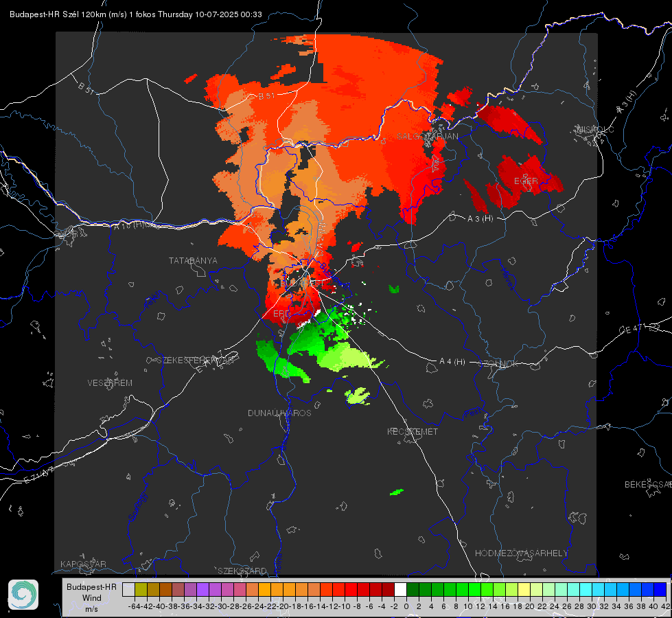Click the SZOLNOK city label
672x618 pixels.
coord(499,364)
